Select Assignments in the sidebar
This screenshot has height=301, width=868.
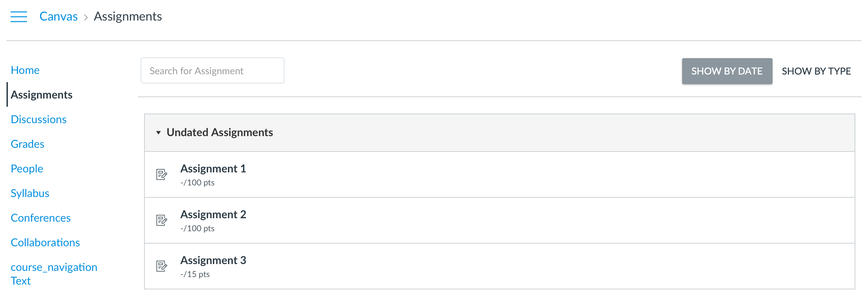[x=41, y=95]
